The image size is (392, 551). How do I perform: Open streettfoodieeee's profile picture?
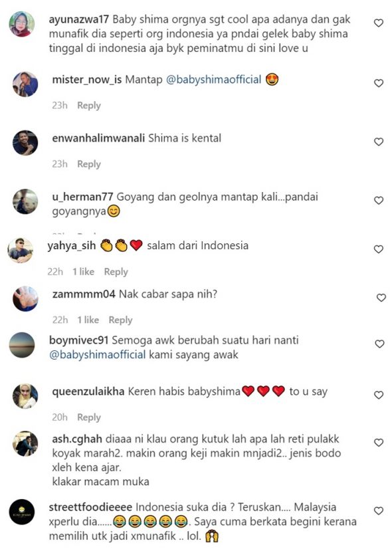tap(22, 512)
